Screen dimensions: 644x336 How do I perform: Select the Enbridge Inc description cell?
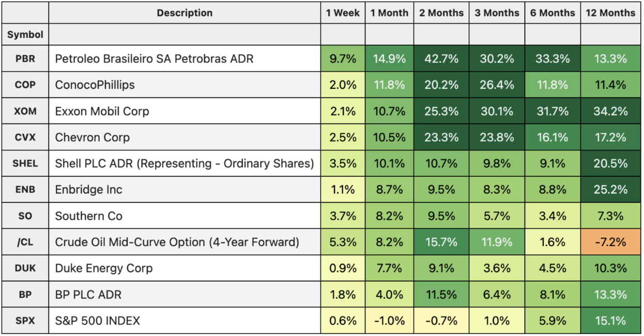pyautogui.click(x=89, y=190)
